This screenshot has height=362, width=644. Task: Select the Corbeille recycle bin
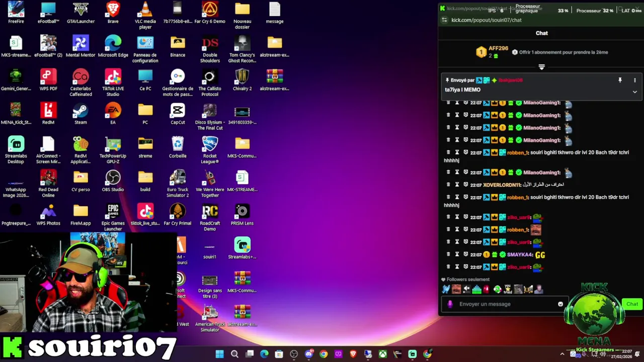(x=178, y=148)
